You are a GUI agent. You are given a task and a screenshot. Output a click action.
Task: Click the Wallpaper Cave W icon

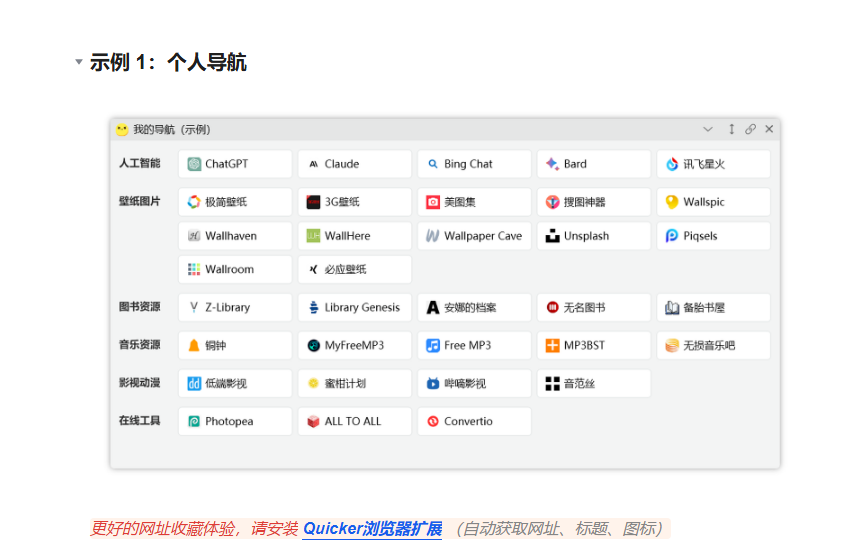pyautogui.click(x=433, y=236)
